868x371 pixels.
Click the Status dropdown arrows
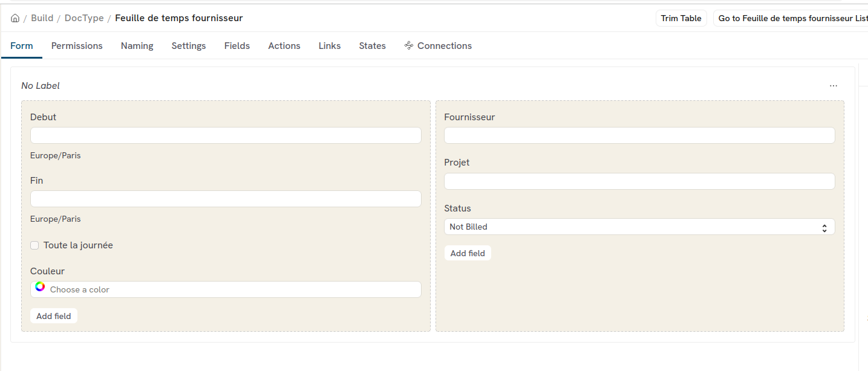point(824,228)
